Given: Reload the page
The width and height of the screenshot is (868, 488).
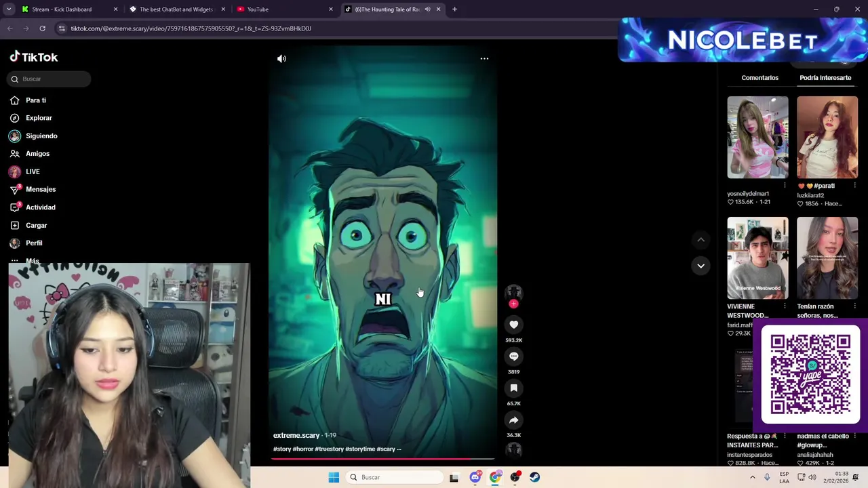Looking at the screenshot, I should click(x=42, y=28).
